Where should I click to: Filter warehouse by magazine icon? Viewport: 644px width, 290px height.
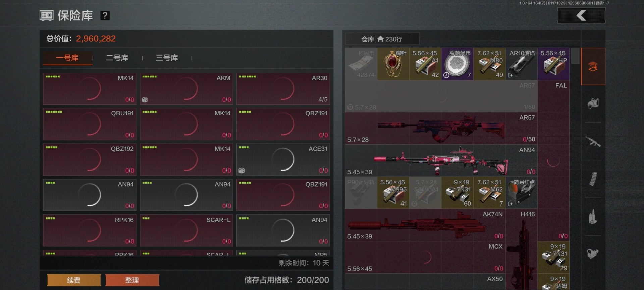pos(593,179)
